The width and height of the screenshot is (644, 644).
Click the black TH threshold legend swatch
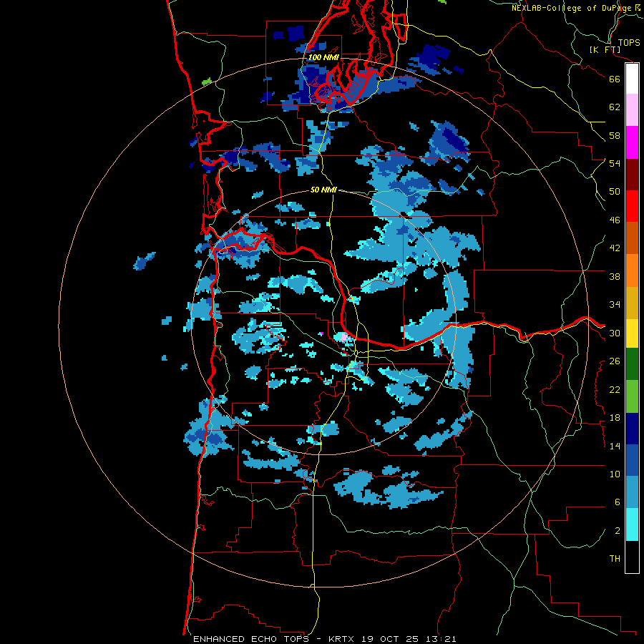point(632,557)
